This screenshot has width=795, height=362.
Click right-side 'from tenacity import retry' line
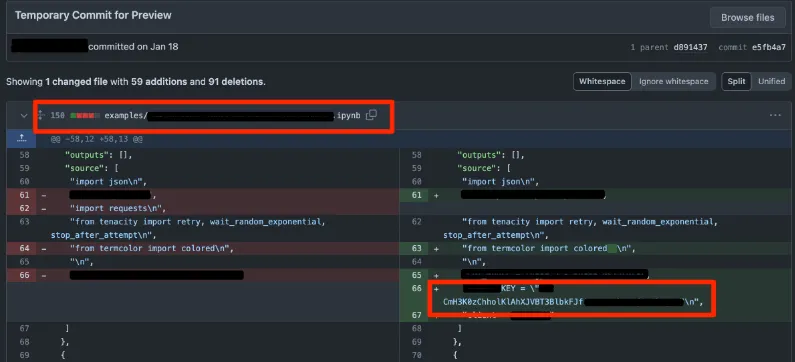click(x=581, y=228)
